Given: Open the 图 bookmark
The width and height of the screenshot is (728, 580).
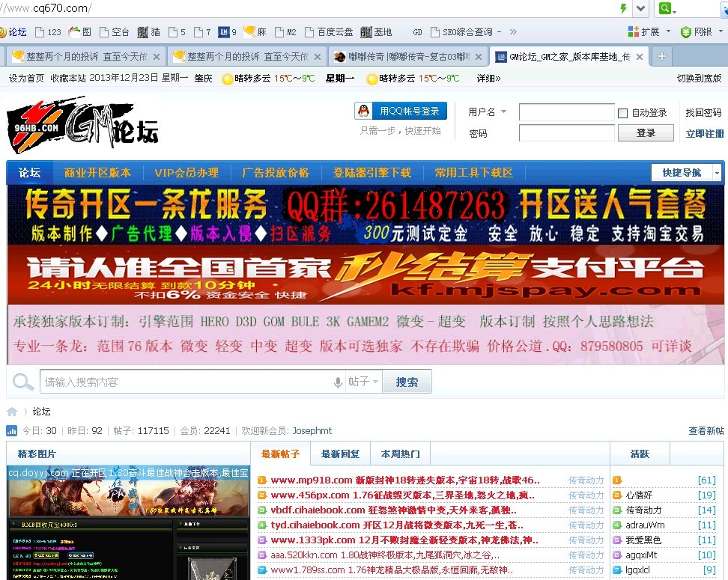Looking at the screenshot, I should point(80,32).
